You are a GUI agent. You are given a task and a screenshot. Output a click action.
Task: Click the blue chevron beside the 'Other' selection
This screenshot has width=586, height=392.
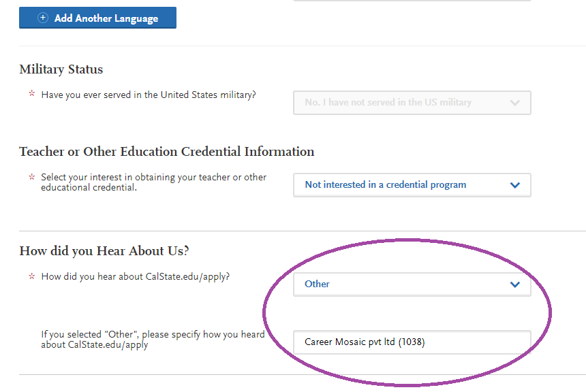coord(515,284)
